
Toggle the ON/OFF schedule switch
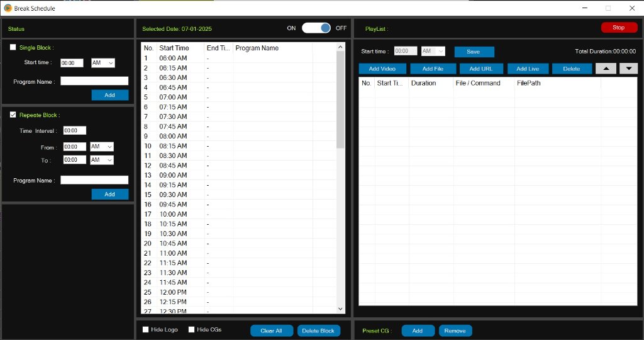coord(316,28)
